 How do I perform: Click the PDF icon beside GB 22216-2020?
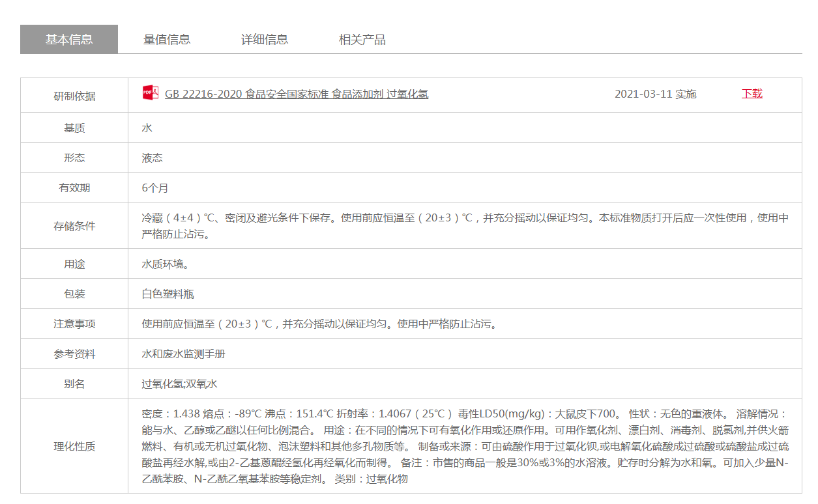(x=150, y=92)
